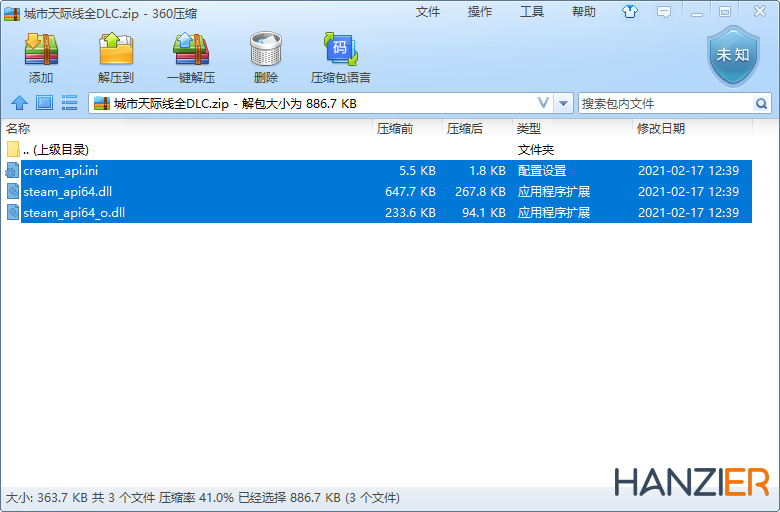
Task: Click the 未知 security shield badge
Action: 733,56
